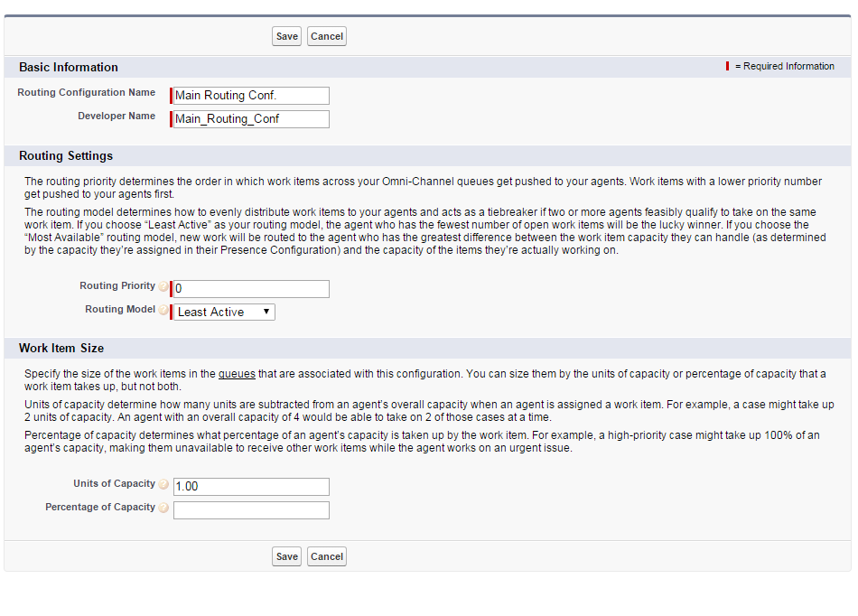
Task: Click the Routing Priority label
Action: point(117,285)
